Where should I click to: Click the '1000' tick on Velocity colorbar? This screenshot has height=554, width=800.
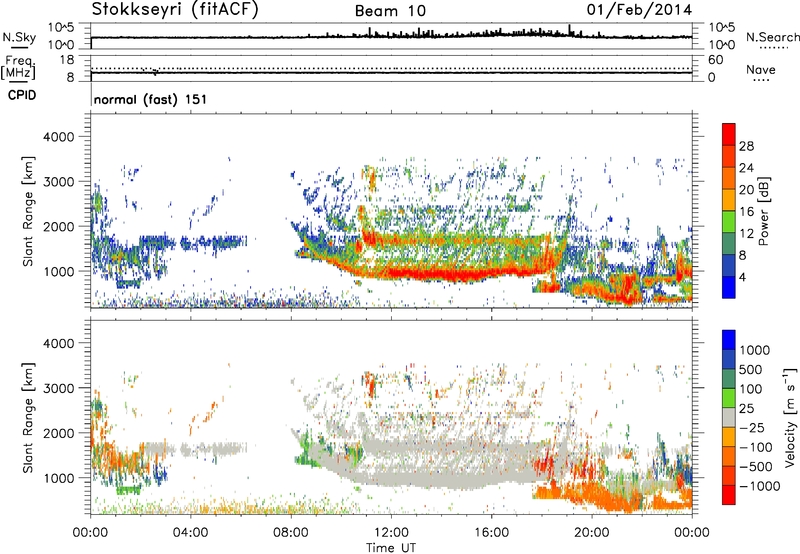[x=755, y=350]
